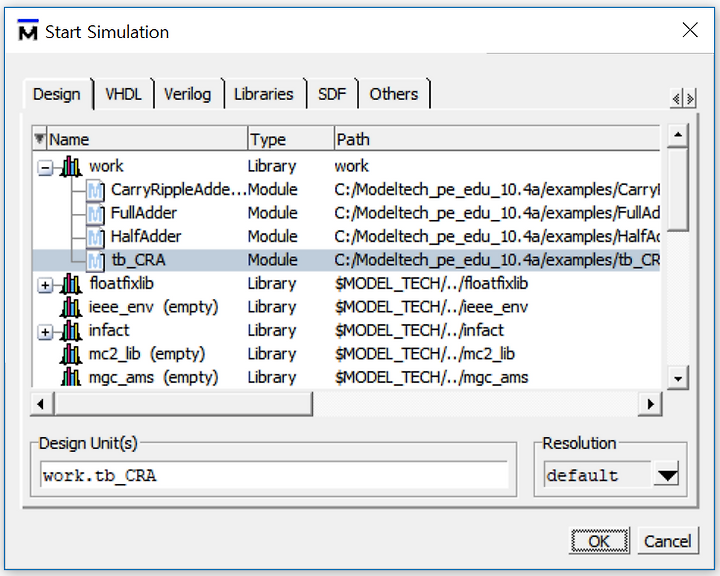Click the path $MODEL_TECH/../mc2_lib

[425, 354]
